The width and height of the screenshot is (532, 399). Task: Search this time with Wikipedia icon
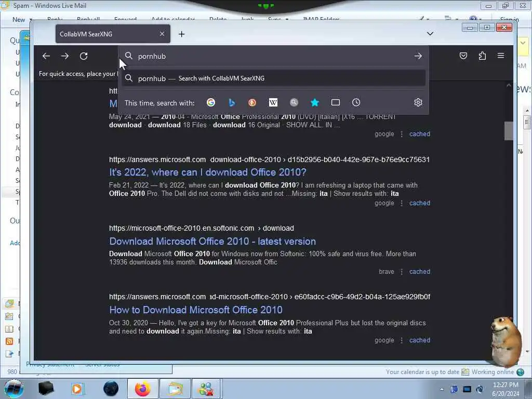(x=273, y=102)
